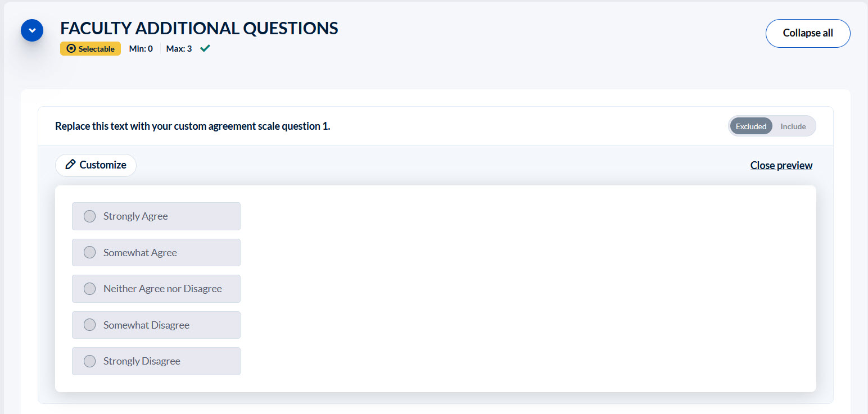
Task: Click the green checkmark beside Max: 3
Action: tap(204, 48)
